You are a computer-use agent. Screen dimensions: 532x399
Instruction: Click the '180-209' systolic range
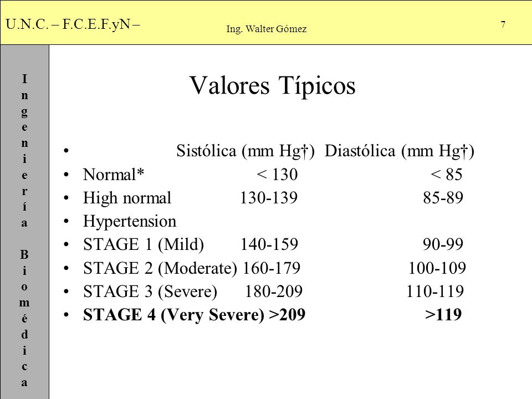[x=274, y=291]
